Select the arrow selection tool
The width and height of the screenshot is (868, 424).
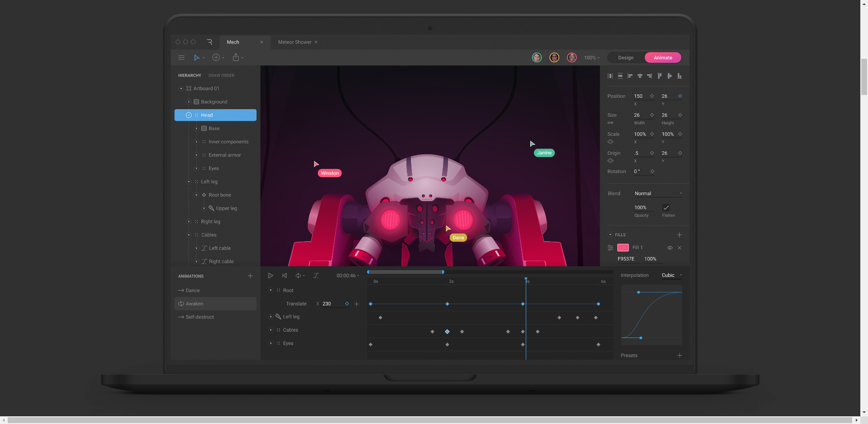tap(197, 57)
